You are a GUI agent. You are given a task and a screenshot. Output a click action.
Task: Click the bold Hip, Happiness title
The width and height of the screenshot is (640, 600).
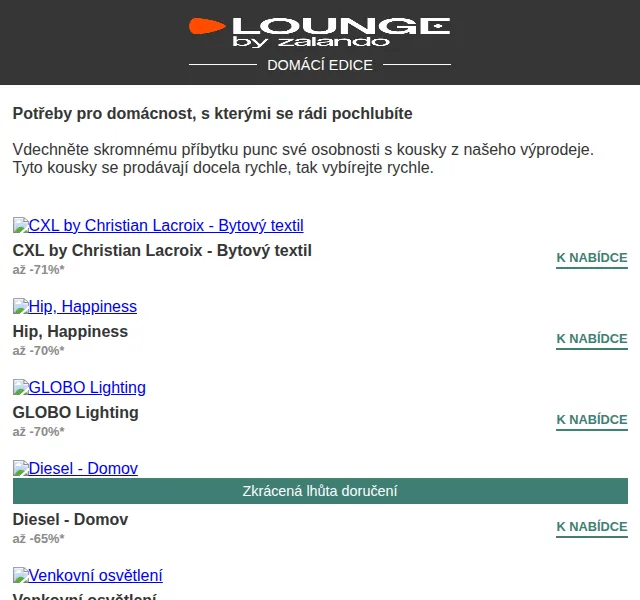70,331
